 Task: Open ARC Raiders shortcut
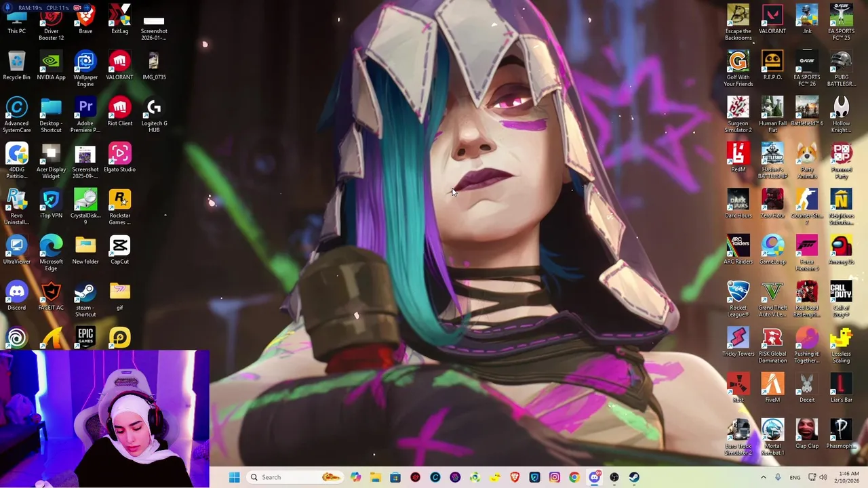point(738,251)
